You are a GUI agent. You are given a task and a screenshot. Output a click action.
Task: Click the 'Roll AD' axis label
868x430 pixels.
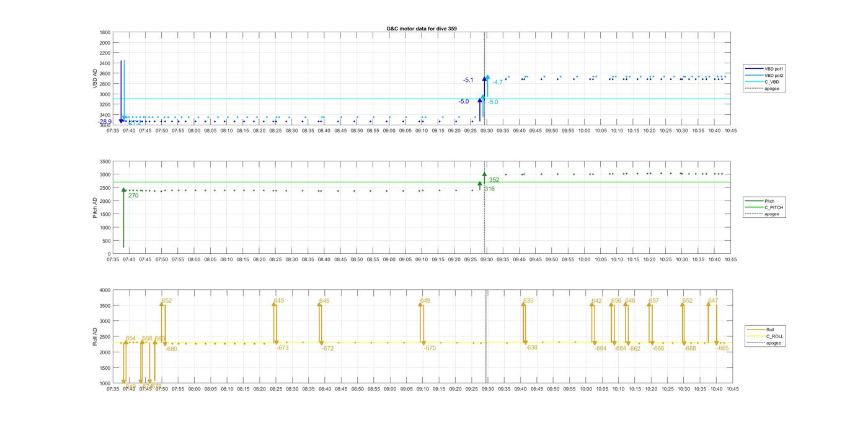coord(95,336)
